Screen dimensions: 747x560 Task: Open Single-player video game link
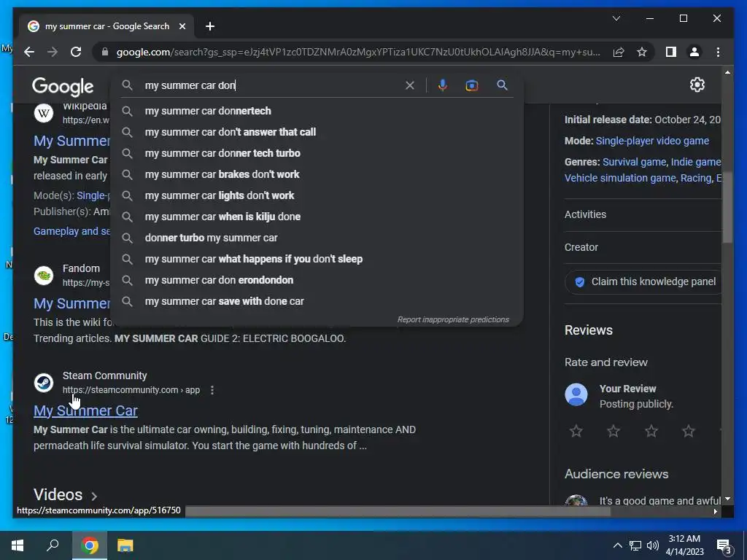coord(652,141)
